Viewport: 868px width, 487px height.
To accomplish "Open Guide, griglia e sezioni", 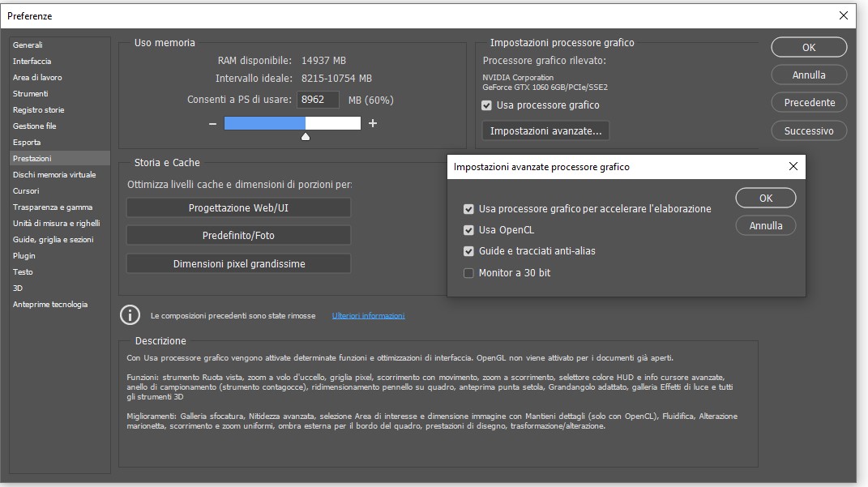I will 60,239.
